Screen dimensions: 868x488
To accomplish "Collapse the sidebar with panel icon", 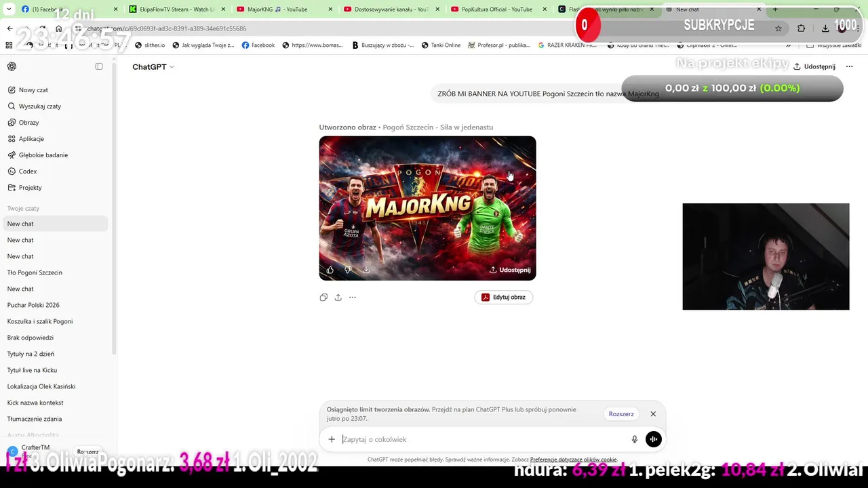I will tap(99, 66).
